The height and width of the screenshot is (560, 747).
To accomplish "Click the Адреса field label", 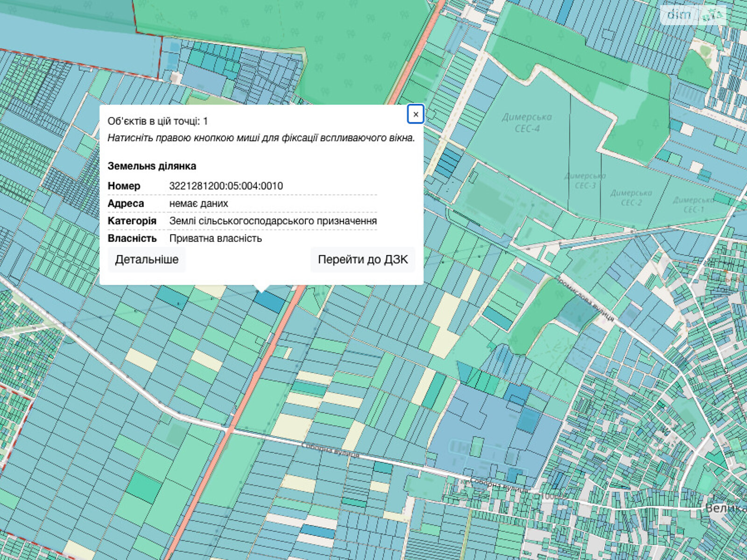I will pyautogui.click(x=126, y=203).
